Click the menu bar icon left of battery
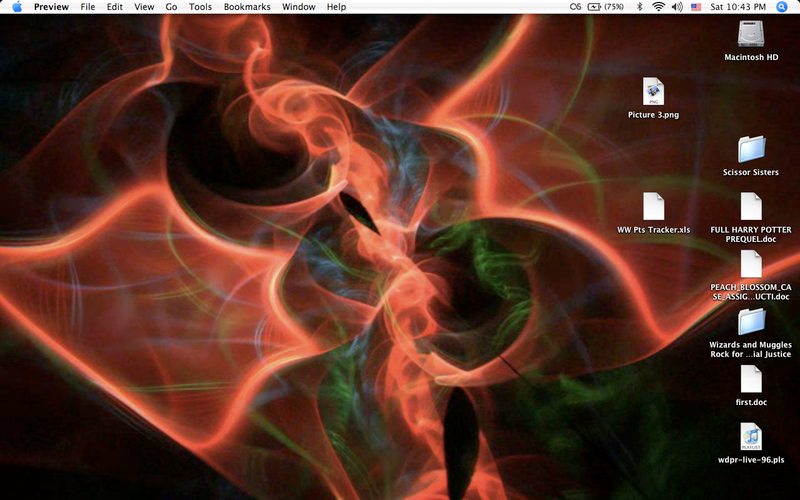The image size is (800, 500). (576, 7)
